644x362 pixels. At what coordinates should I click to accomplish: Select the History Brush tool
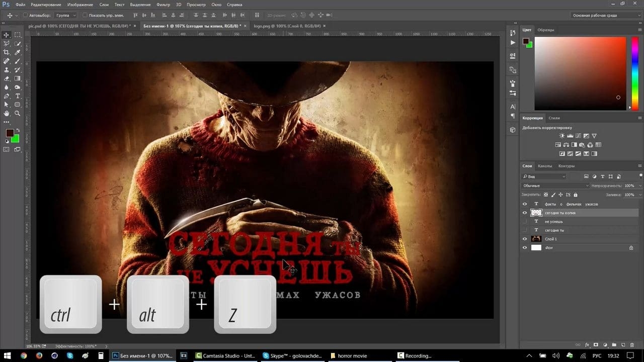click(18, 70)
